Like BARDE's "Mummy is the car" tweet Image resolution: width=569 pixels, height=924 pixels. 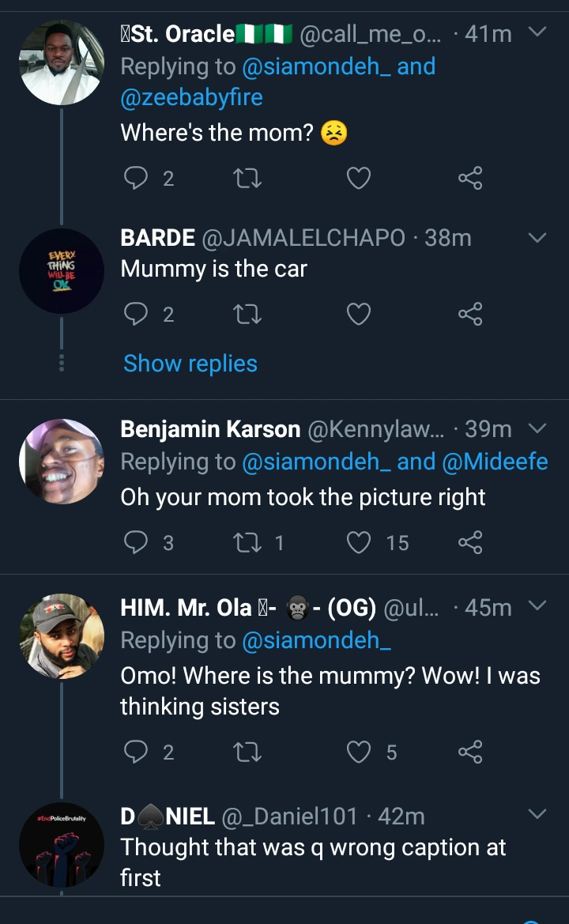[359, 315]
